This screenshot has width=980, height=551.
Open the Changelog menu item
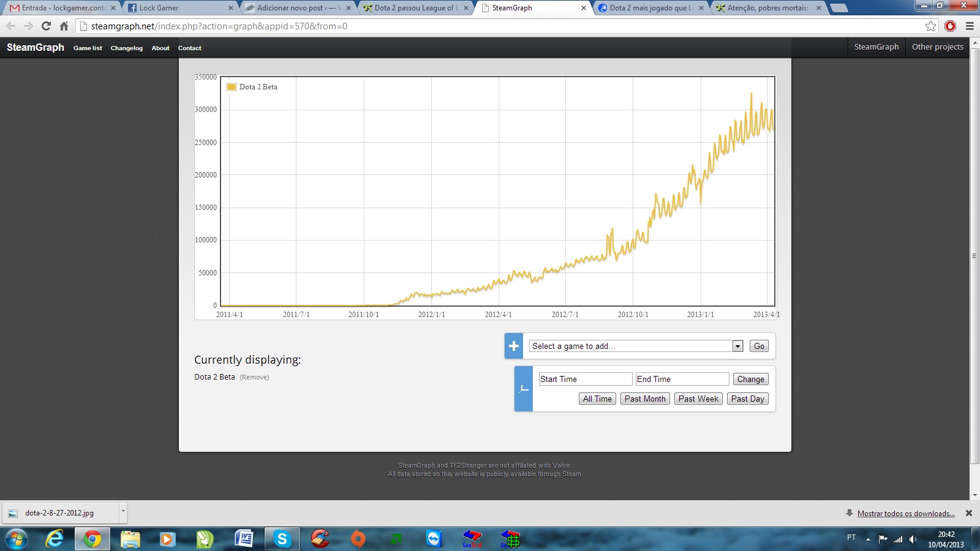tap(126, 48)
